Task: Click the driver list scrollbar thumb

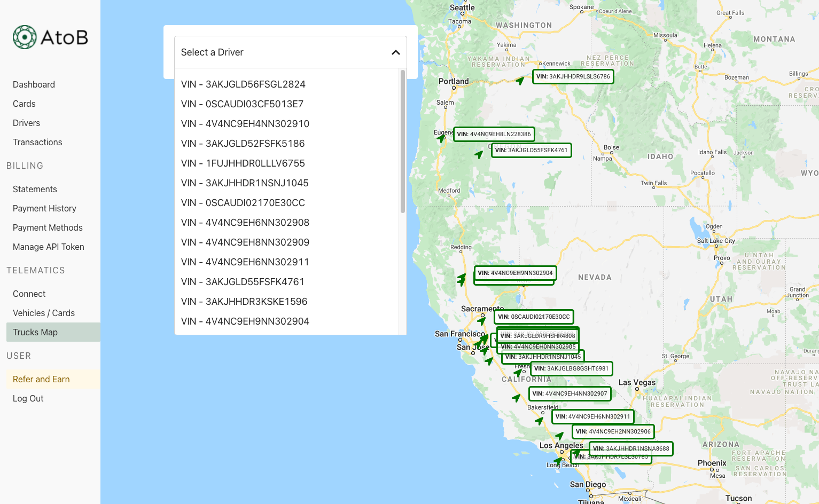Action: (x=402, y=141)
